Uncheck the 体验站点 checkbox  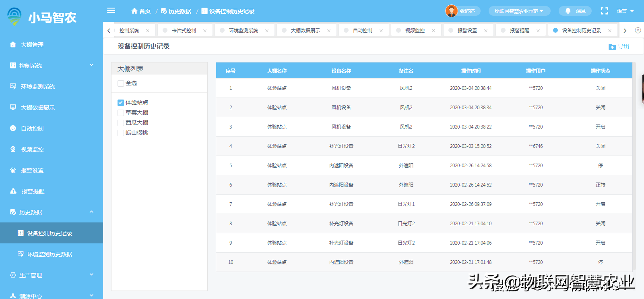point(121,103)
